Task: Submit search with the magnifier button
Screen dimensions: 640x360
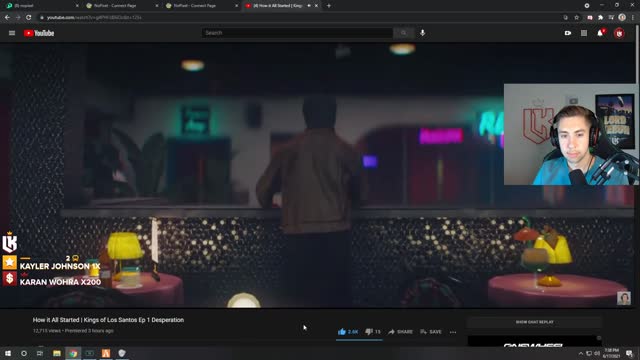Action: pos(403,33)
